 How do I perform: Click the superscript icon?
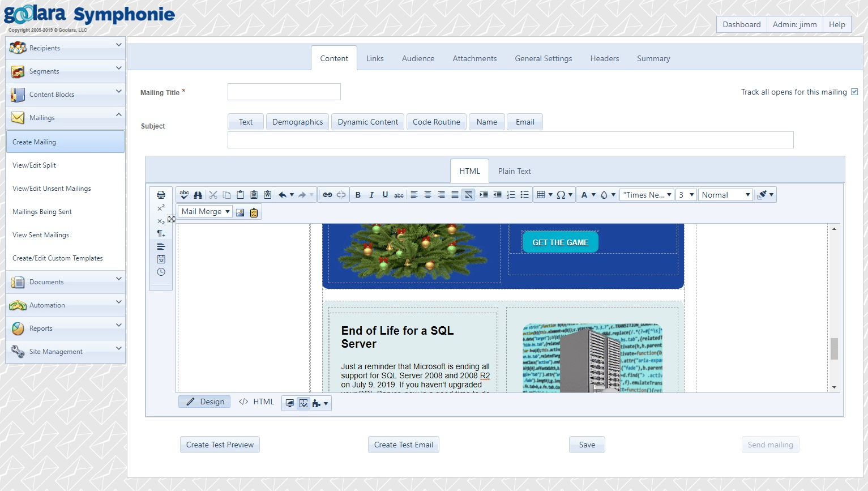(161, 208)
